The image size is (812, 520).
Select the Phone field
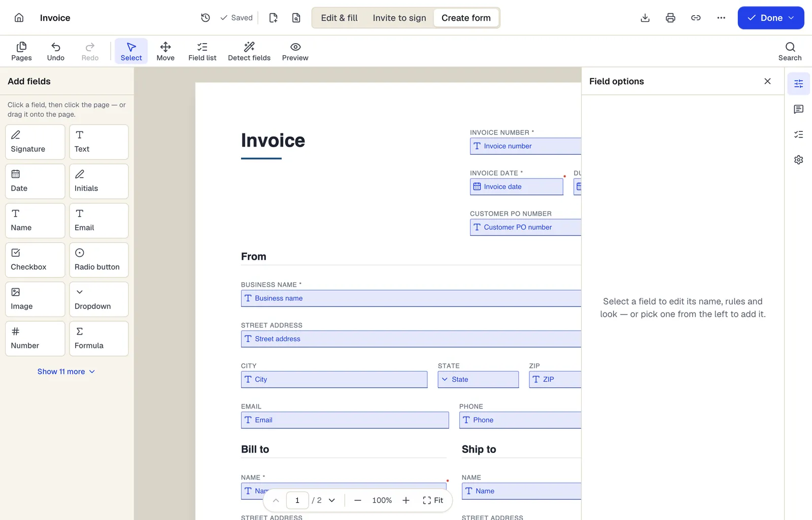520,420
